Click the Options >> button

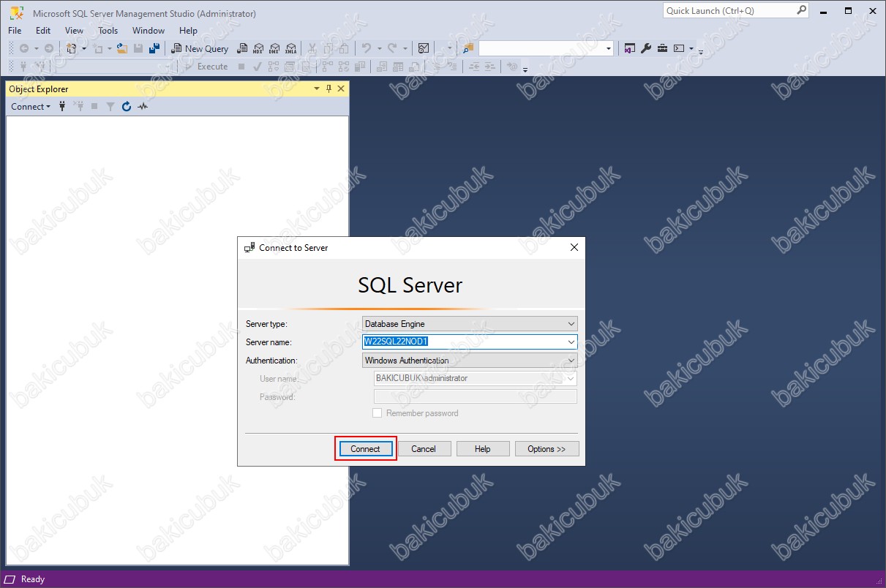pos(547,449)
